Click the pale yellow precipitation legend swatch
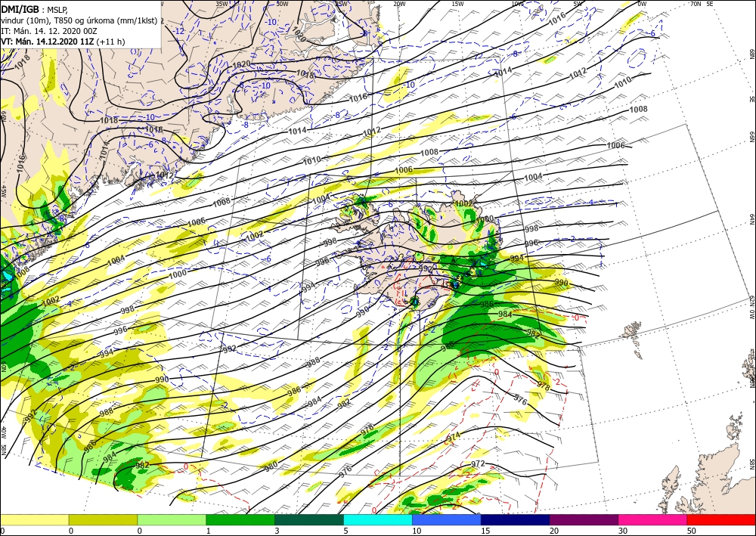 pyautogui.click(x=34, y=519)
